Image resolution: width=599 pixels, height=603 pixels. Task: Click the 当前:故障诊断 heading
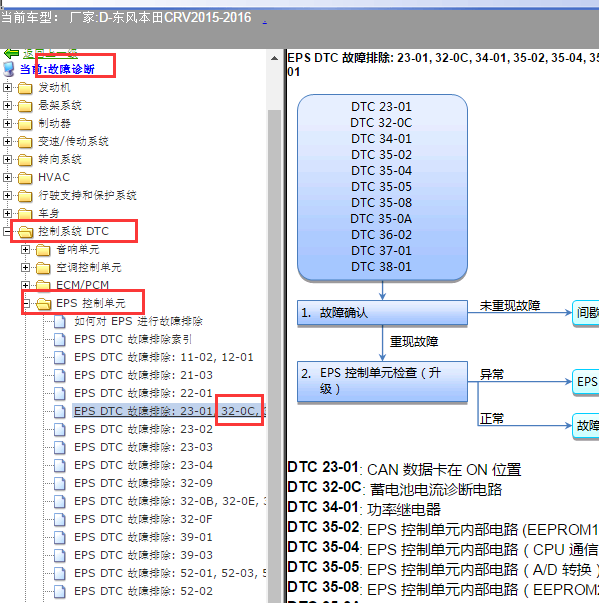point(57,69)
